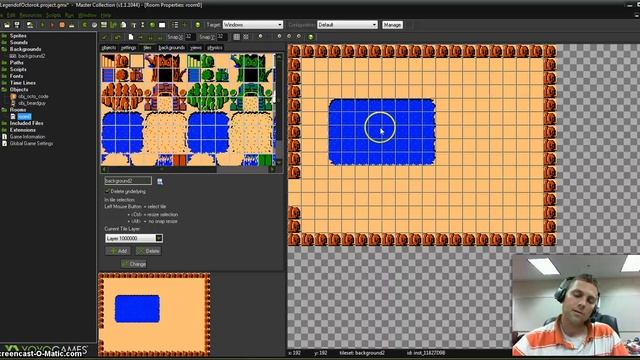Image resolution: width=640 pixels, height=360 pixels.
Task: Create a font with the T icon
Action: tap(133, 25)
